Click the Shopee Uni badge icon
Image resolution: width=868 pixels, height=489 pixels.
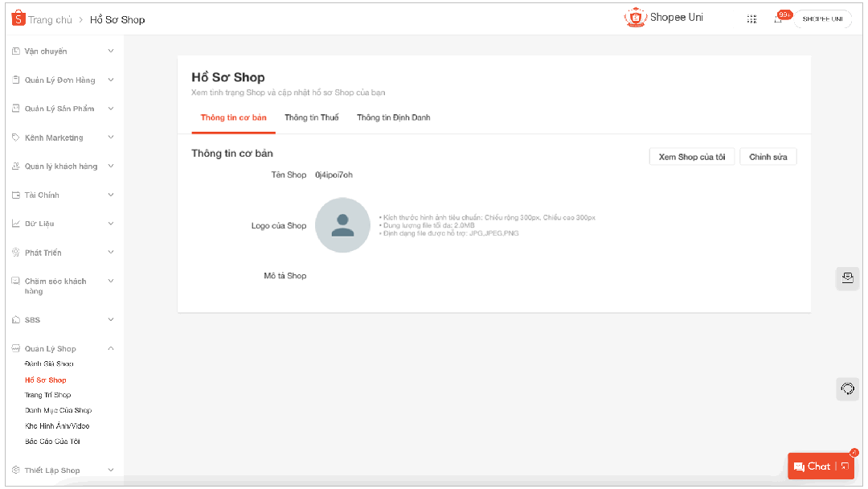click(636, 18)
